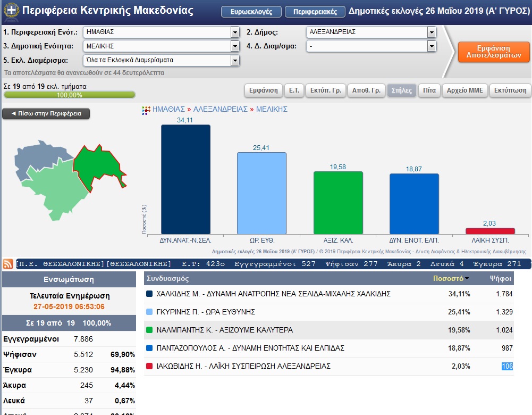Image resolution: width=532 pixels, height=415 pixels.
Task: Open ΑΛΕΞΑΝΔΡΕΙΑΣ breadcrumb link
Action: pyautogui.click(x=220, y=110)
